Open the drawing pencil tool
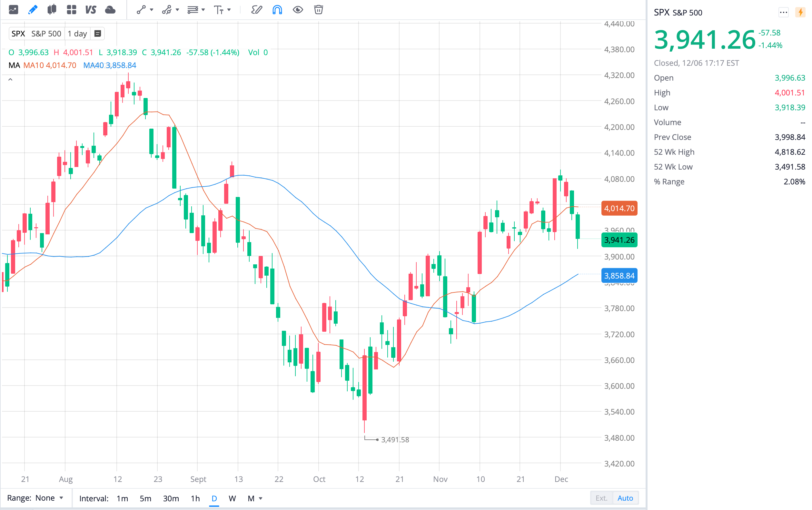Viewport: 812px width, 510px height. coord(32,10)
